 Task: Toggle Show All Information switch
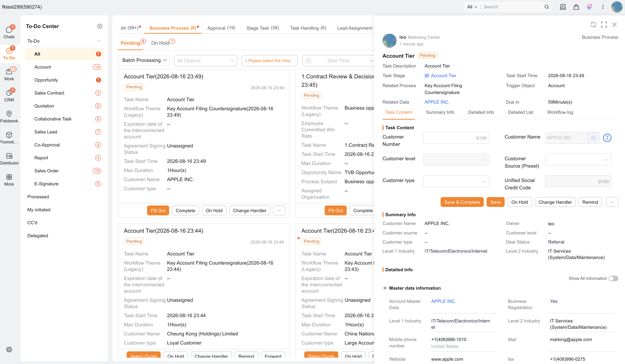(613, 278)
